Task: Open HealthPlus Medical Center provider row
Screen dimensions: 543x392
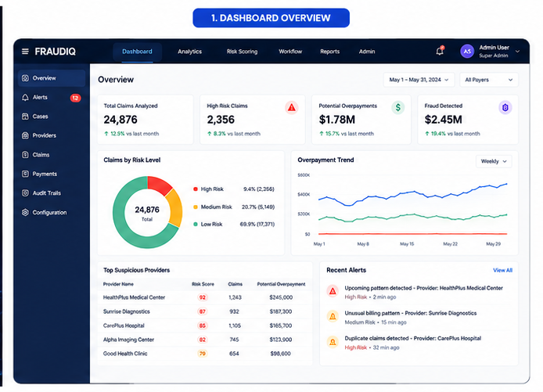Action: [204, 297]
